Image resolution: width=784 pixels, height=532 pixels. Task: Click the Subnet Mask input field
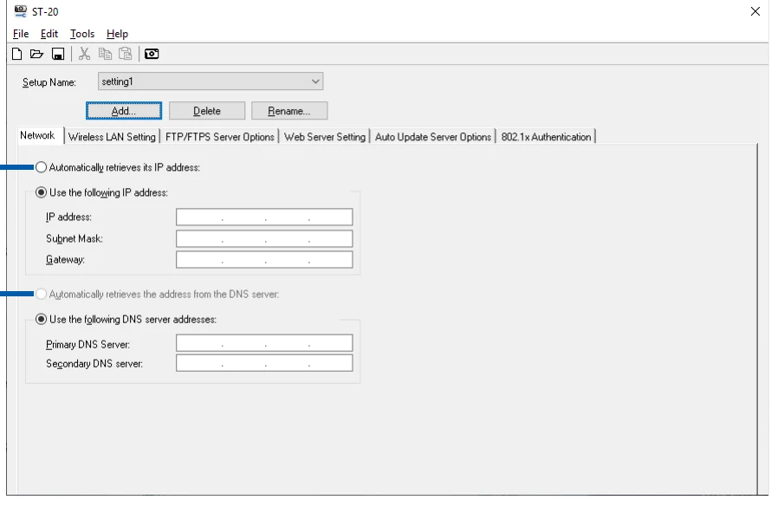(x=264, y=238)
